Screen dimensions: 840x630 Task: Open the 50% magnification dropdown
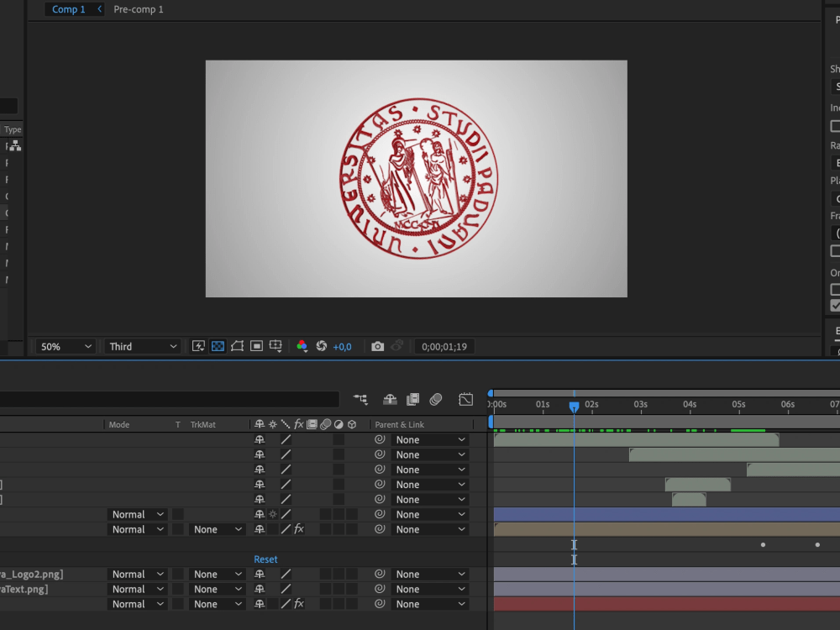tap(66, 347)
